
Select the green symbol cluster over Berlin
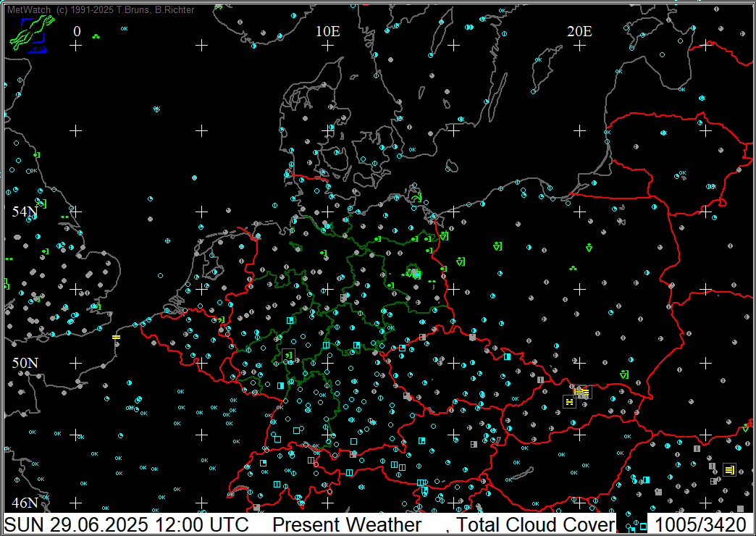pos(413,272)
